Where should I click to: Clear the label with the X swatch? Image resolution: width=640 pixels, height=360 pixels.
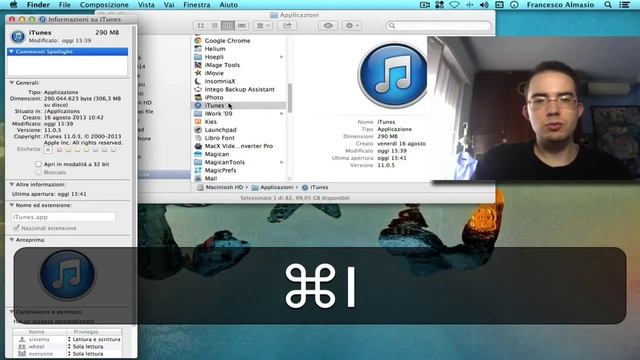click(x=48, y=150)
